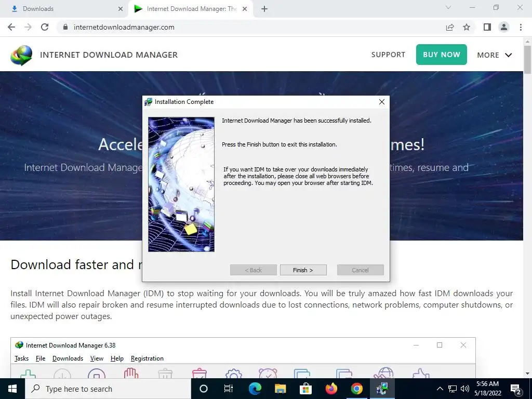This screenshot has height=399, width=532.
Task: Close the Internet Download Manager tab
Action: (245, 9)
